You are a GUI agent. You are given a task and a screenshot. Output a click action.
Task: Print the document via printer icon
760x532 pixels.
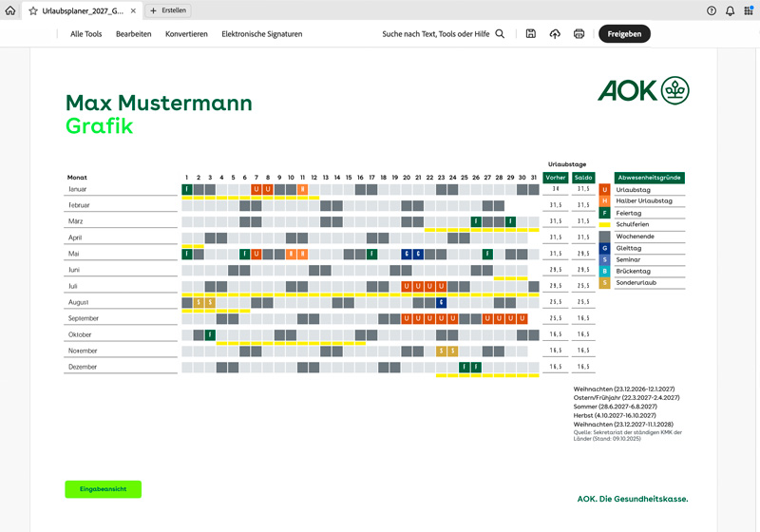579,33
